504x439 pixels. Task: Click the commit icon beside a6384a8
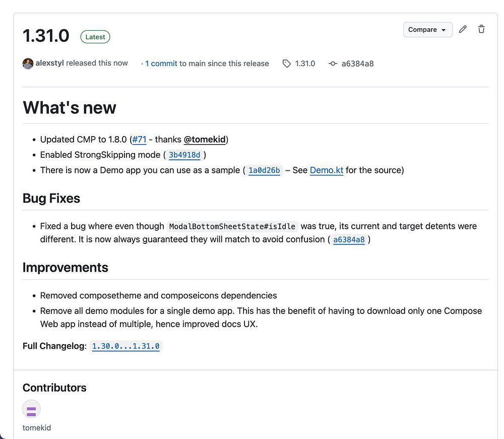coord(333,64)
